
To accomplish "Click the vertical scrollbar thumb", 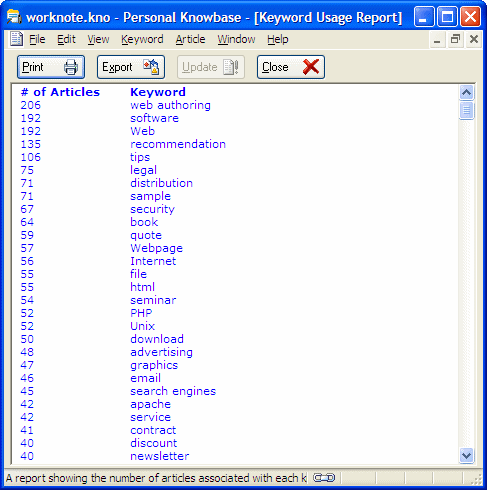I will tap(466, 110).
